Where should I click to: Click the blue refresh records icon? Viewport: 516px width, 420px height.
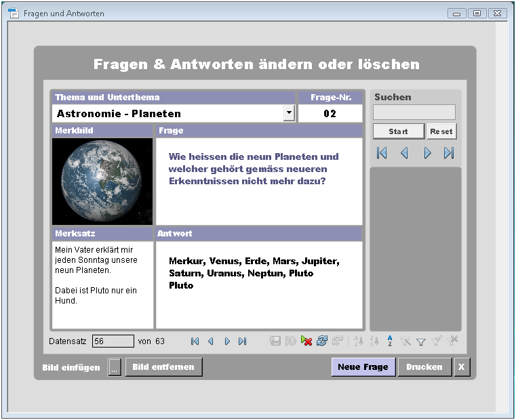(322, 341)
